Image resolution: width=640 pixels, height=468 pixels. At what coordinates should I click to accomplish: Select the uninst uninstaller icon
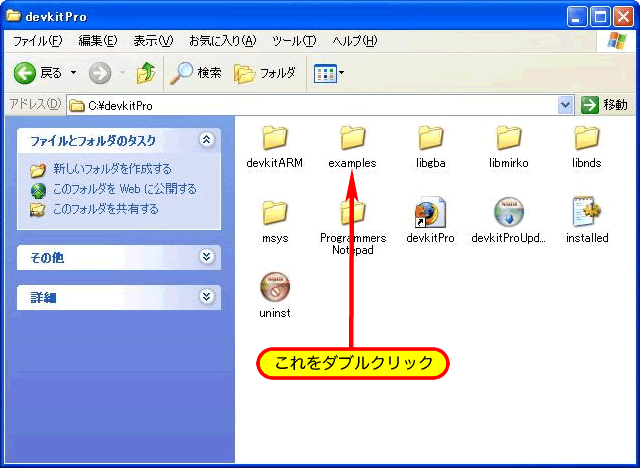click(x=275, y=287)
